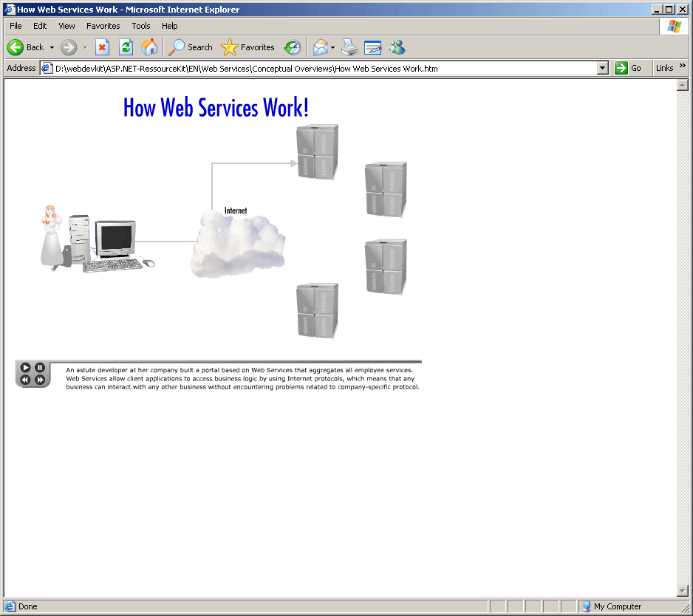693x616 pixels.
Task: Click the Forward navigation button
Action: click(69, 47)
